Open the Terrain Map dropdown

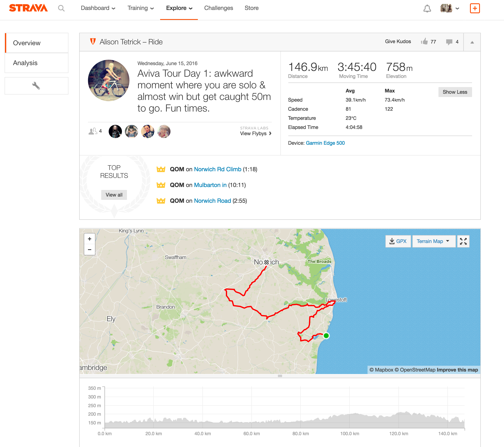tap(433, 241)
